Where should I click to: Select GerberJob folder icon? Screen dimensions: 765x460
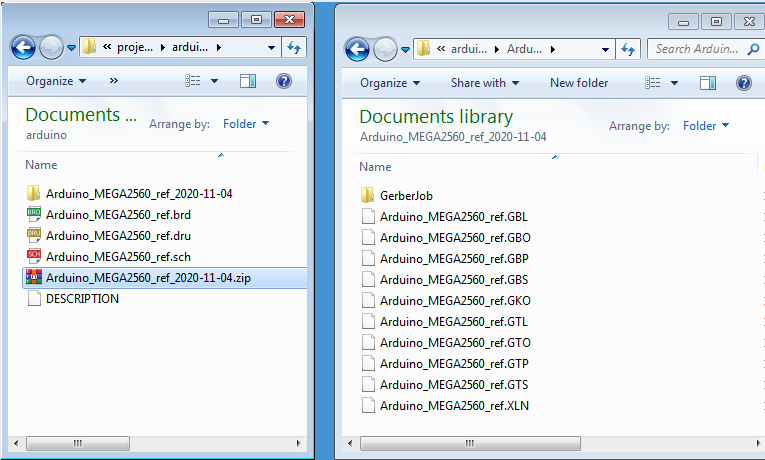[x=367, y=195]
